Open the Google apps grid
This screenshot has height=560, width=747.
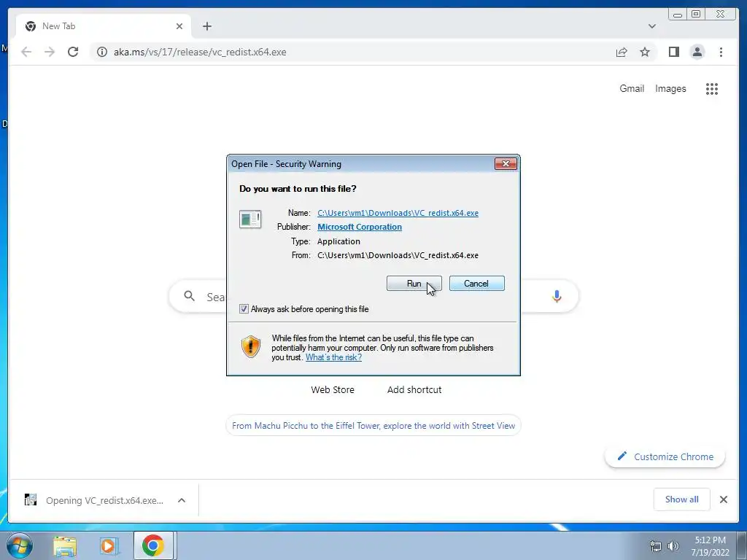point(712,88)
